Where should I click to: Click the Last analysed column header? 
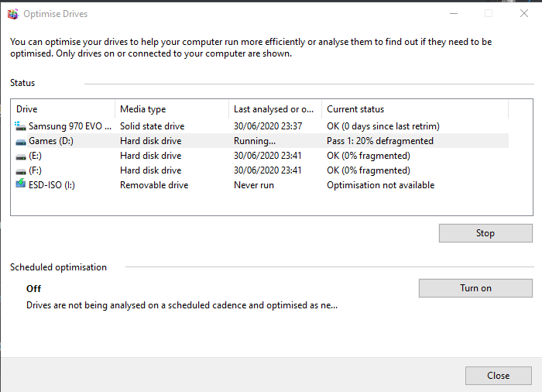pos(274,109)
